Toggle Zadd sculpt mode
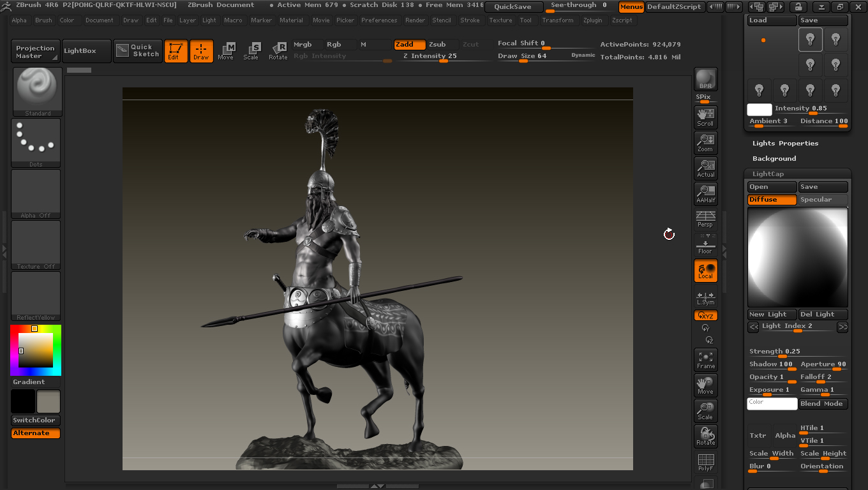 click(409, 45)
